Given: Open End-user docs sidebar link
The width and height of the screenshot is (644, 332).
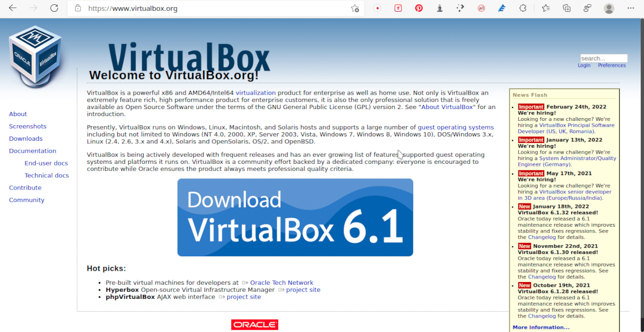Looking at the screenshot, I should (x=46, y=163).
